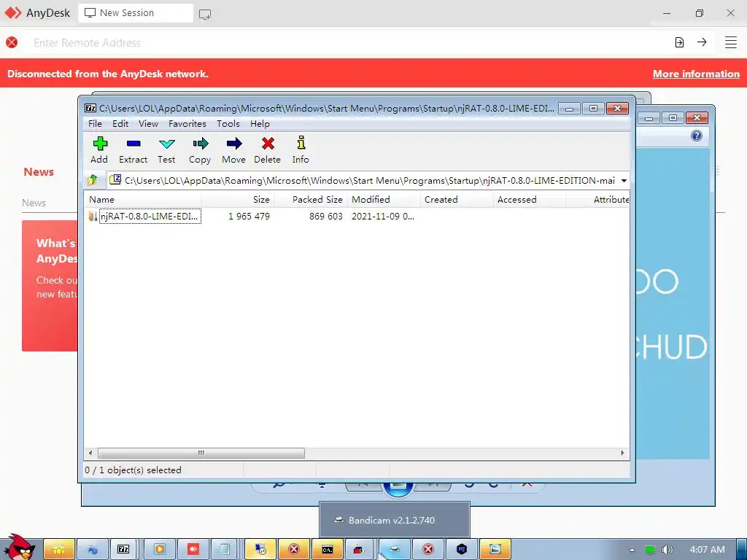The height and width of the screenshot is (560, 747).
Task: Click the Bandicam v2.1.2.740 taskbar preview
Action: coord(394,519)
